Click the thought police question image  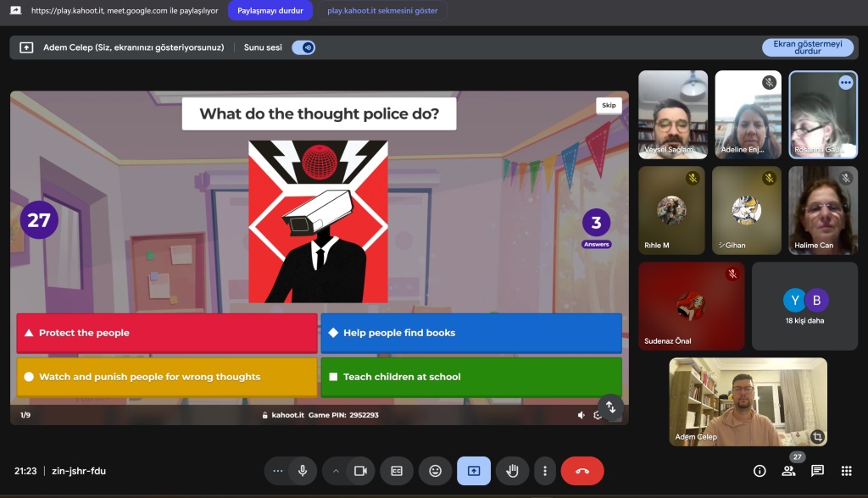coord(319,221)
